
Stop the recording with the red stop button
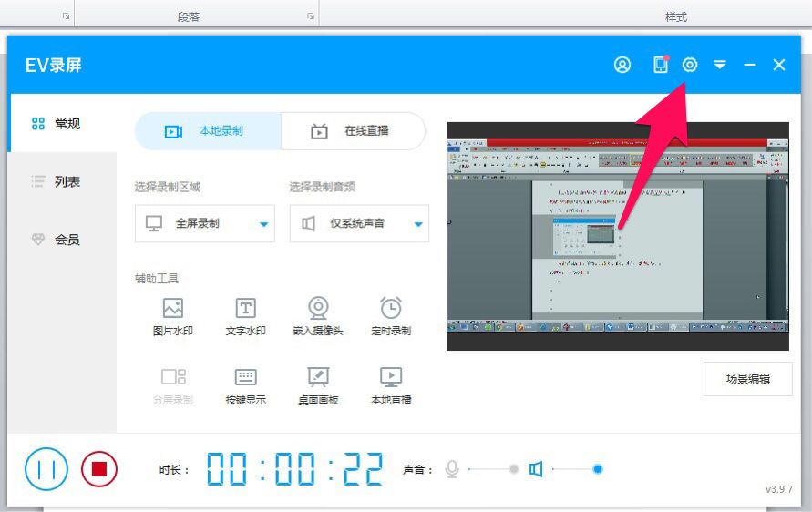[x=99, y=469]
